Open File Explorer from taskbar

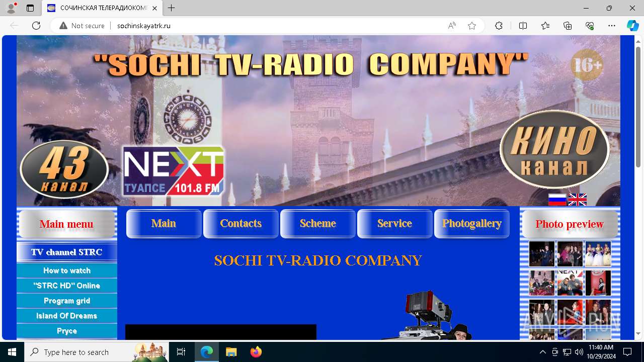pos(231,352)
